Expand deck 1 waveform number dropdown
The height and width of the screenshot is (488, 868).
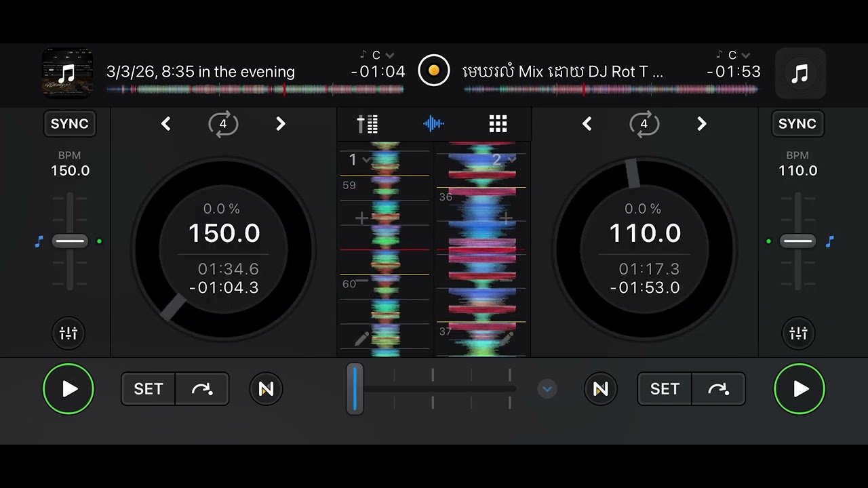point(359,160)
